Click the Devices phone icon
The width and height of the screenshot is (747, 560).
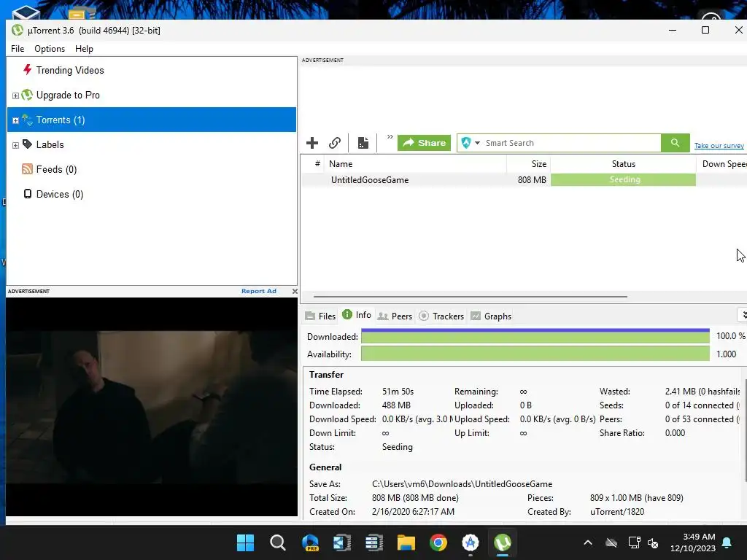click(x=28, y=194)
